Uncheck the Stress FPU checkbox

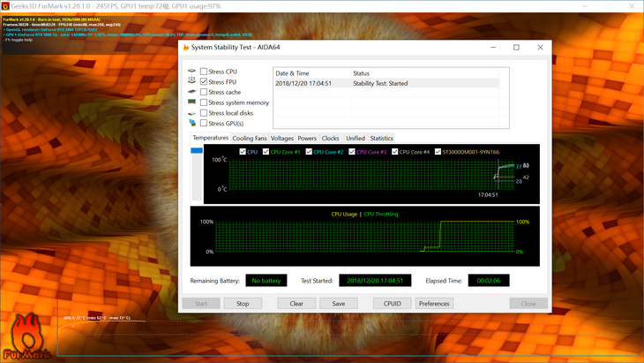pos(204,82)
